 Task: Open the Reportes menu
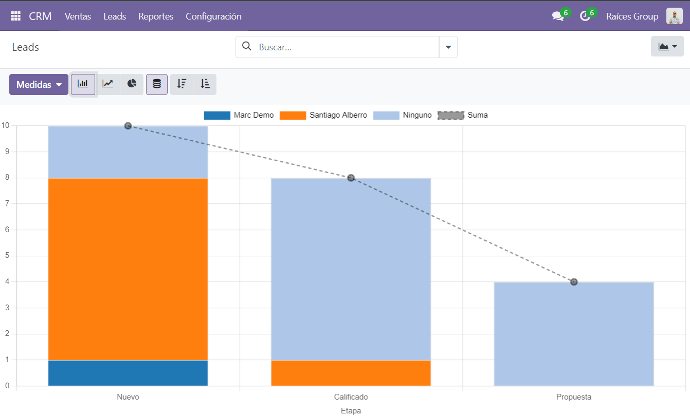[x=155, y=17]
